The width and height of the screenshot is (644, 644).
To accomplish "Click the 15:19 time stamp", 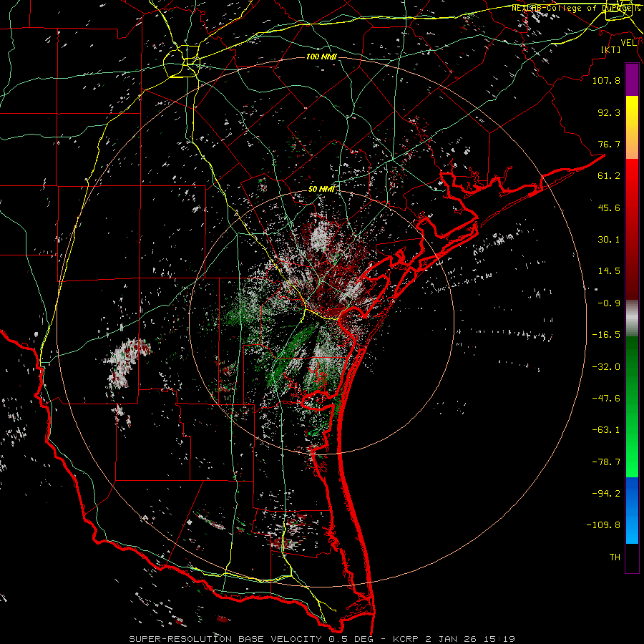I will 499,639.
